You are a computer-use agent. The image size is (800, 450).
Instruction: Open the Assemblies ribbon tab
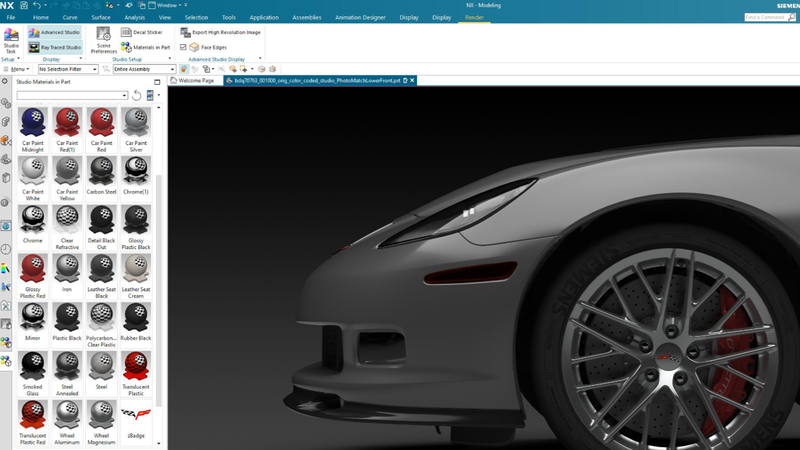point(307,17)
